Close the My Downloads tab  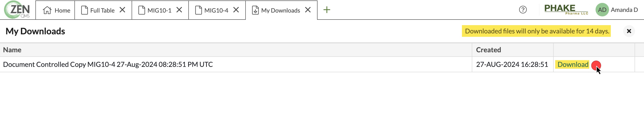(x=308, y=10)
